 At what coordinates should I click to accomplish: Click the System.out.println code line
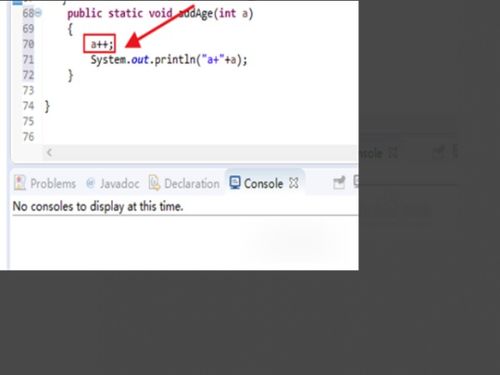[169, 60]
